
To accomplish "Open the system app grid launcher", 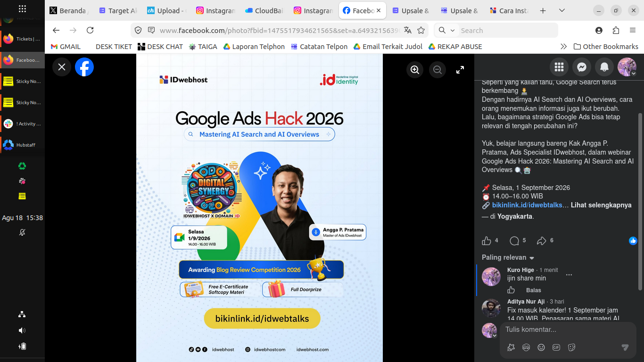I will [x=22, y=8].
